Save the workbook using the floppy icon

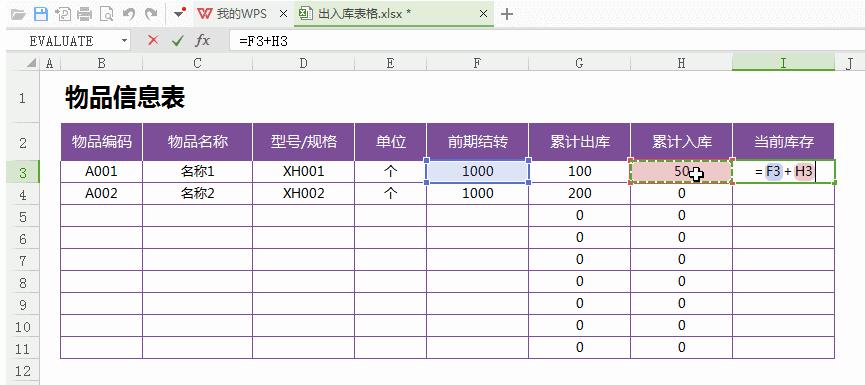pyautogui.click(x=40, y=14)
